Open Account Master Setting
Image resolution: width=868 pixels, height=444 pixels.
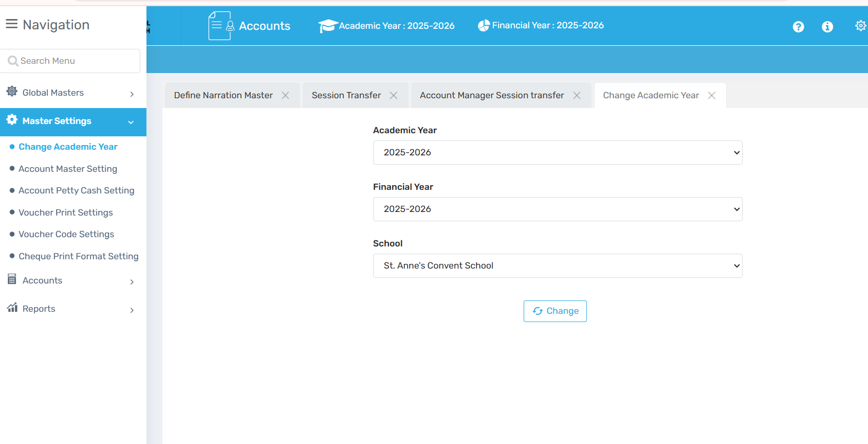point(68,169)
